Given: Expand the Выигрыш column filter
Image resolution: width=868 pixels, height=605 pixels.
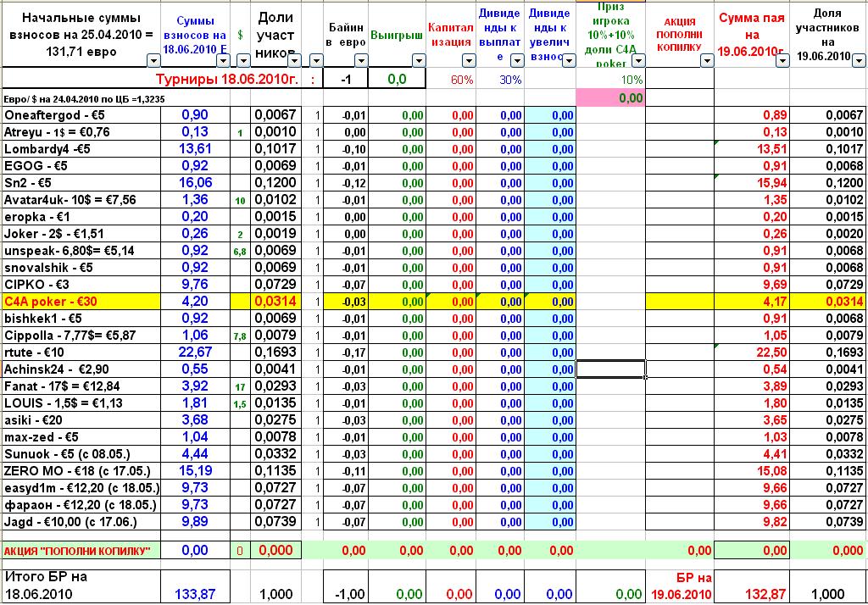Looking at the screenshot, I should pyautogui.click(x=418, y=60).
